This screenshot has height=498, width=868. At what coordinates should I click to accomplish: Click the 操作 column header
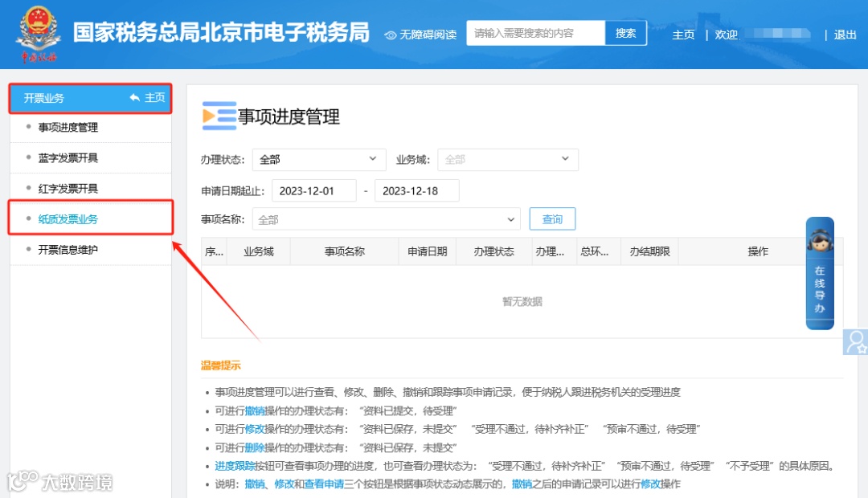click(758, 251)
